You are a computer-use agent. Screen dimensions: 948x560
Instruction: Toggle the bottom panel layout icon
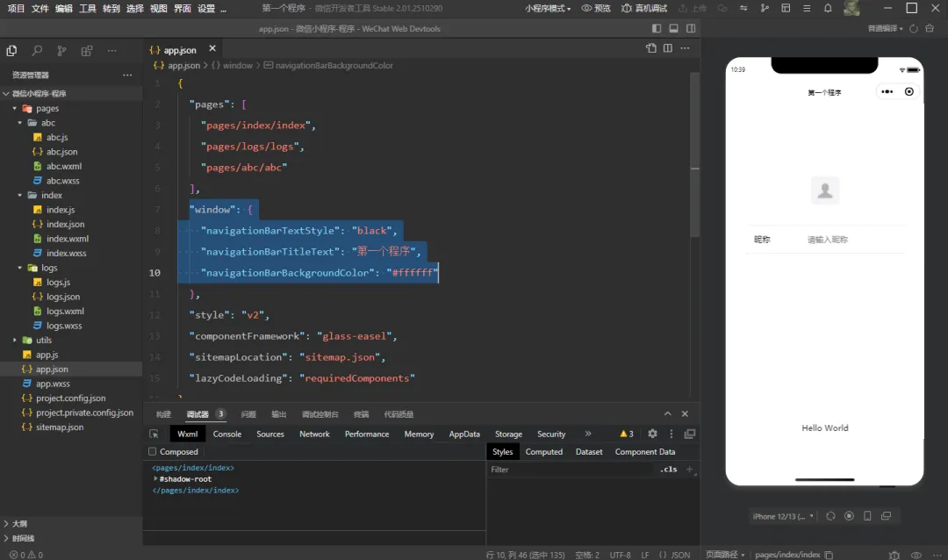(673, 28)
